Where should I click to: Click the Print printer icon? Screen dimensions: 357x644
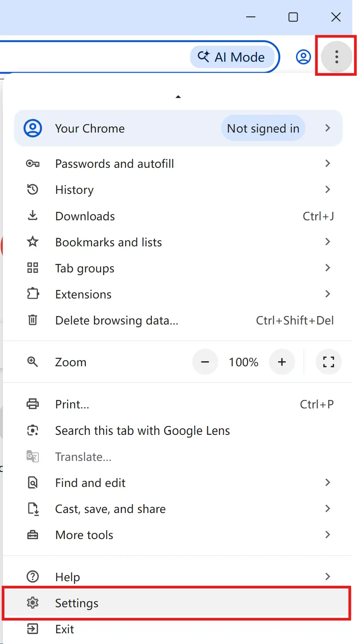pos(33,404)
